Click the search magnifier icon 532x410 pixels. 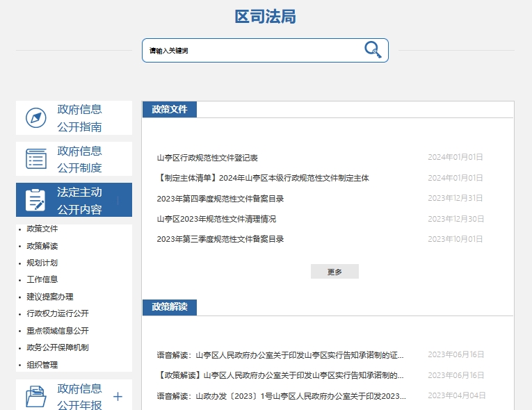click(x=373, y=50)
